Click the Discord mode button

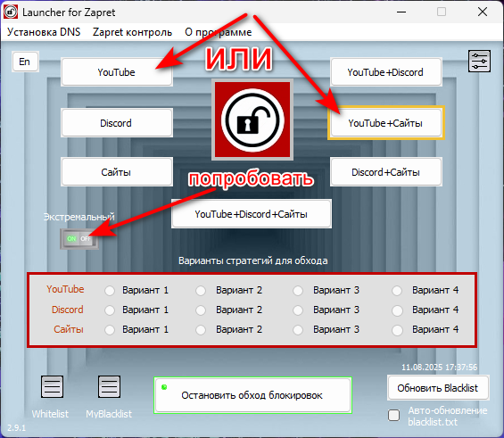116,123
